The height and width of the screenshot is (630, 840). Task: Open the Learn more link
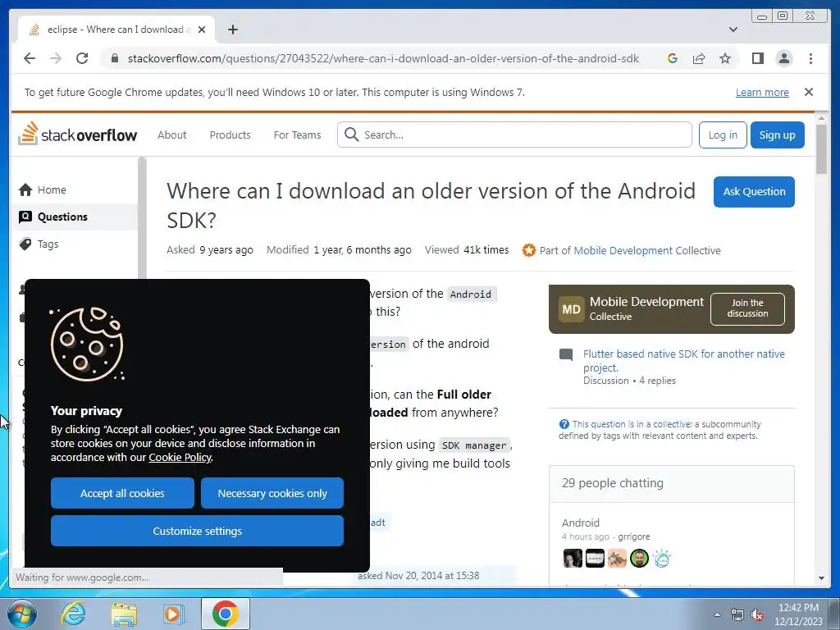click(x=762, y=92)
